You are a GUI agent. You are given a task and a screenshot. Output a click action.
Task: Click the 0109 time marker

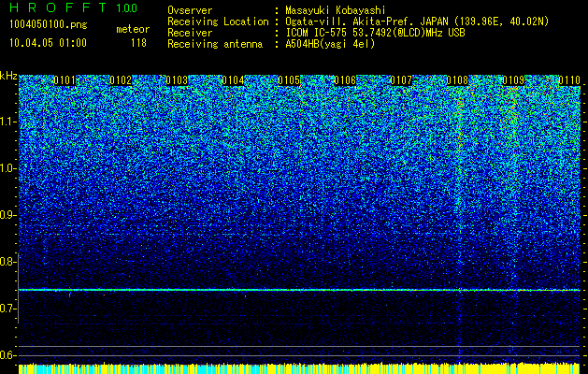[x=513, y=80]
